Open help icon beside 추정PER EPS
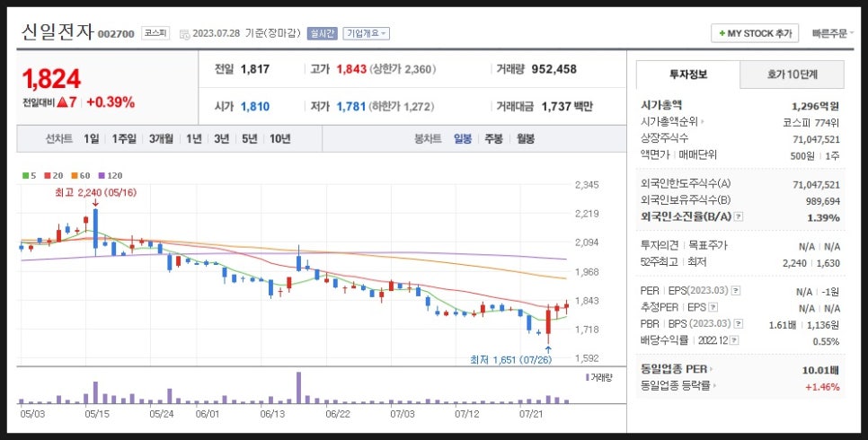 point(713,307)
